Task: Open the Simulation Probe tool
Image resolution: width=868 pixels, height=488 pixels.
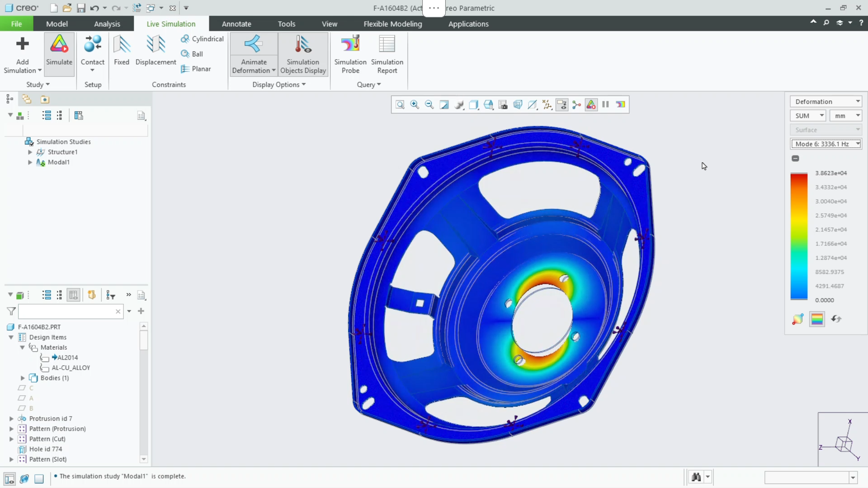Action: click(350, 54)
